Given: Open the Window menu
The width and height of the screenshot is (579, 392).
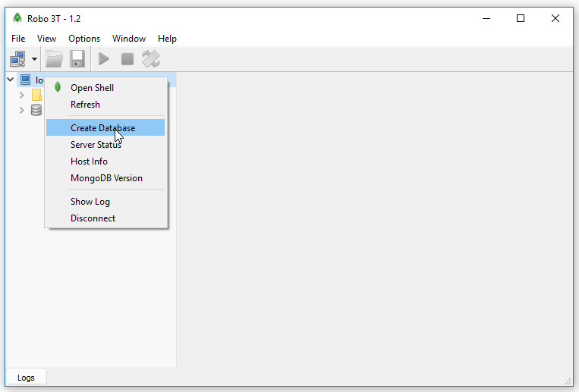Looking at the screenshot, I should coord(129,39).
